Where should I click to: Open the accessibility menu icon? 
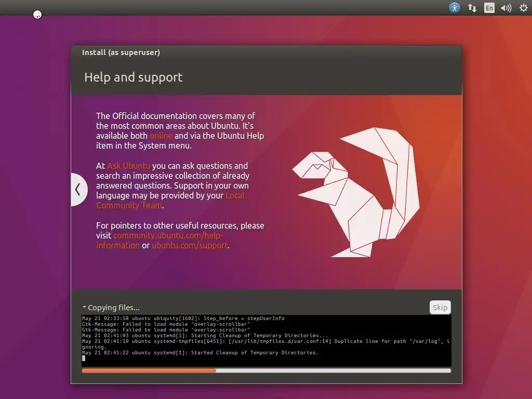coord(454,7)
